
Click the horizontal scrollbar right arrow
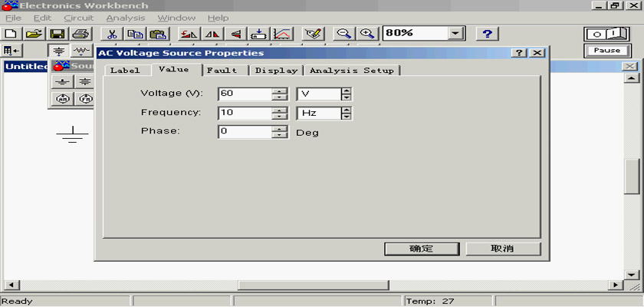(x=616, y=285)
